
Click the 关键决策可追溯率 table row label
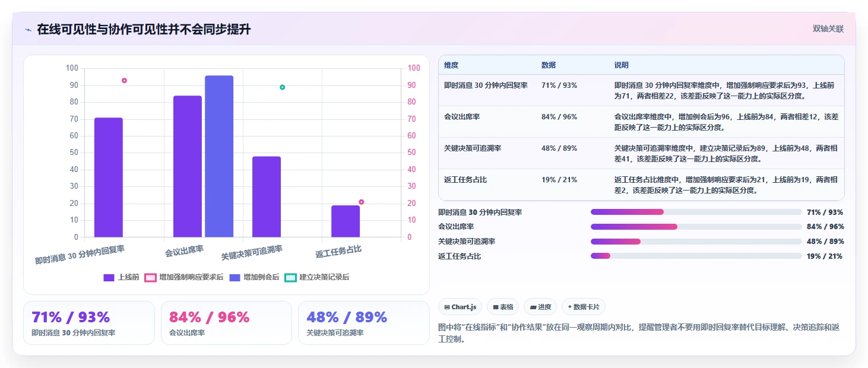pyautogui.click(x=473, y=148)
